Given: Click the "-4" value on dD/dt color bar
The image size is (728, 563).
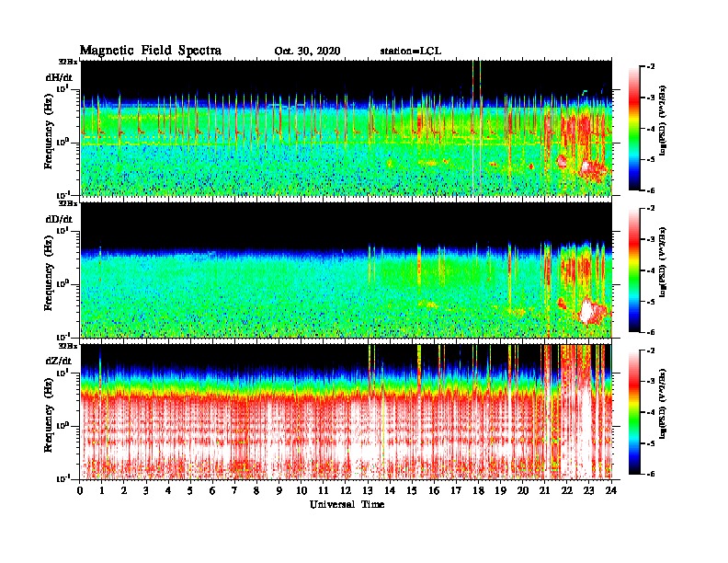Looking at the screenshot, I should tap(651, 270).
